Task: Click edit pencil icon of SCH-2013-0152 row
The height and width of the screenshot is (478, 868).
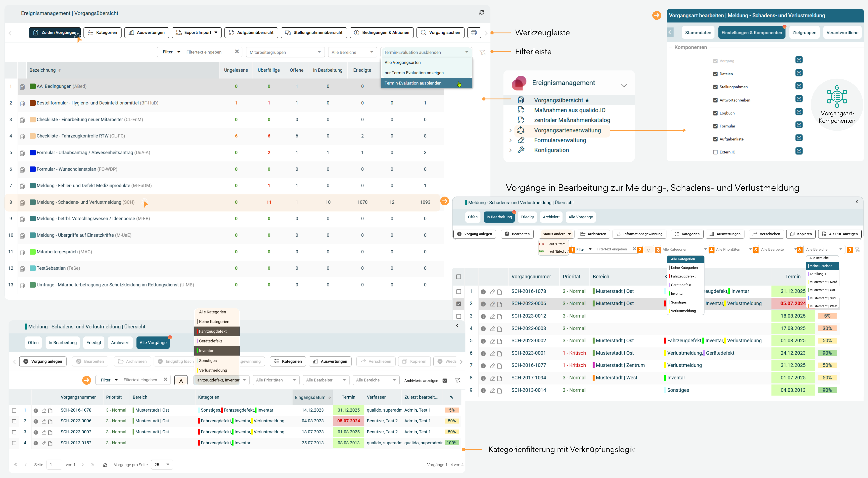Action: pyautogui.click(x=44, y=443)
